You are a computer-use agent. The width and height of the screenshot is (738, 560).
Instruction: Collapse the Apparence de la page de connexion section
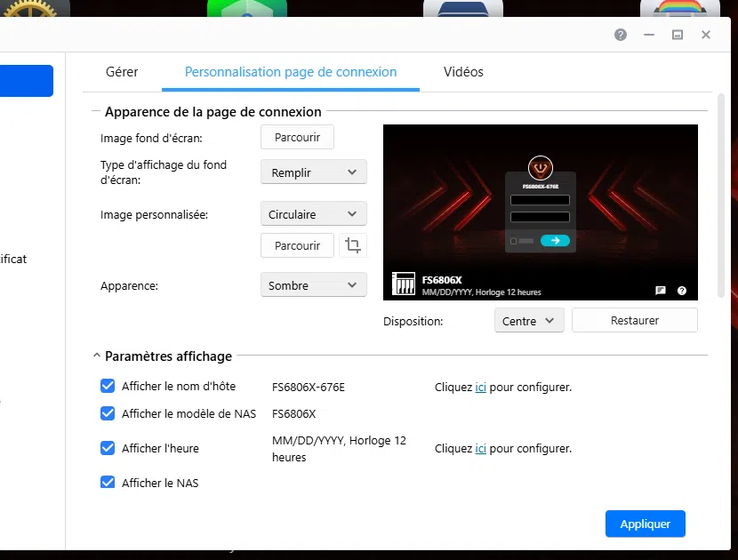click(x=96, y=111)
